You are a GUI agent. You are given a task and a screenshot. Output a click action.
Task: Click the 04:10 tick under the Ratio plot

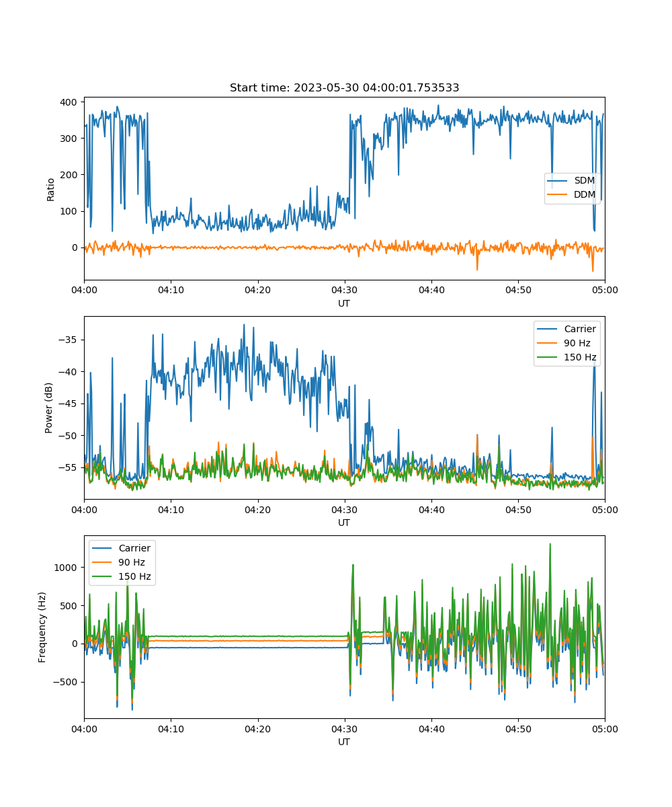click(x=171, y=290)
